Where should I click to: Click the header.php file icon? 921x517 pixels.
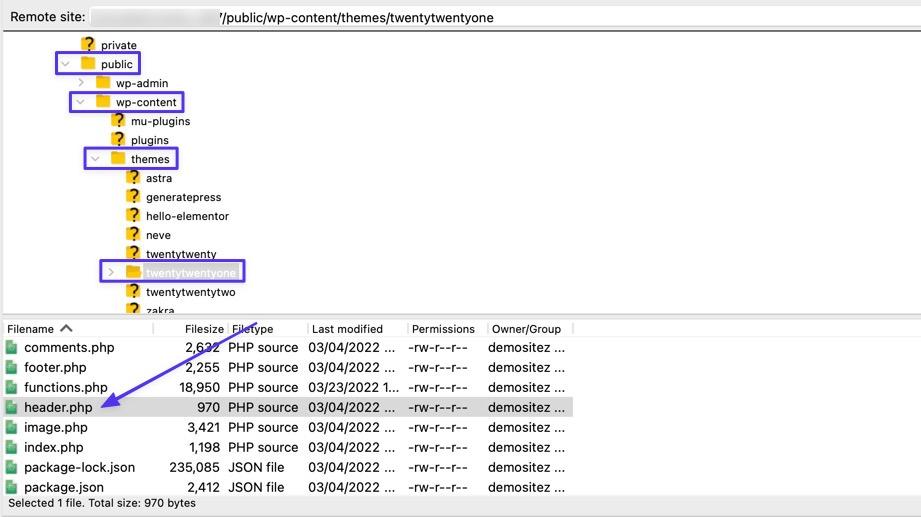(12, 407)
